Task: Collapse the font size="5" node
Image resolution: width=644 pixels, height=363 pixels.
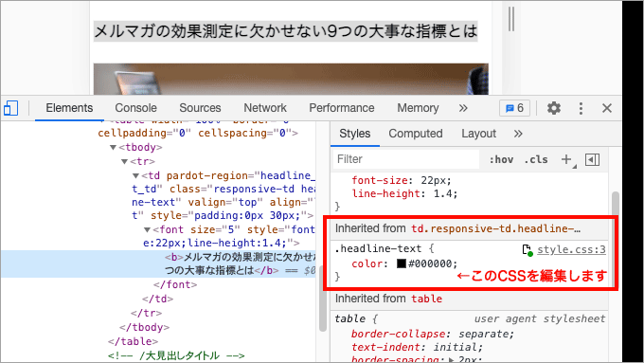Action: [147, 229]
